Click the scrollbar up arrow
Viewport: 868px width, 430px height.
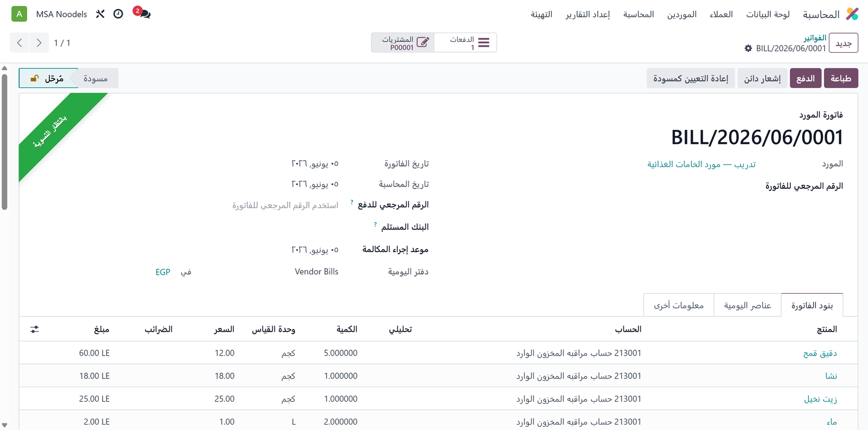(x=4, y=68)
